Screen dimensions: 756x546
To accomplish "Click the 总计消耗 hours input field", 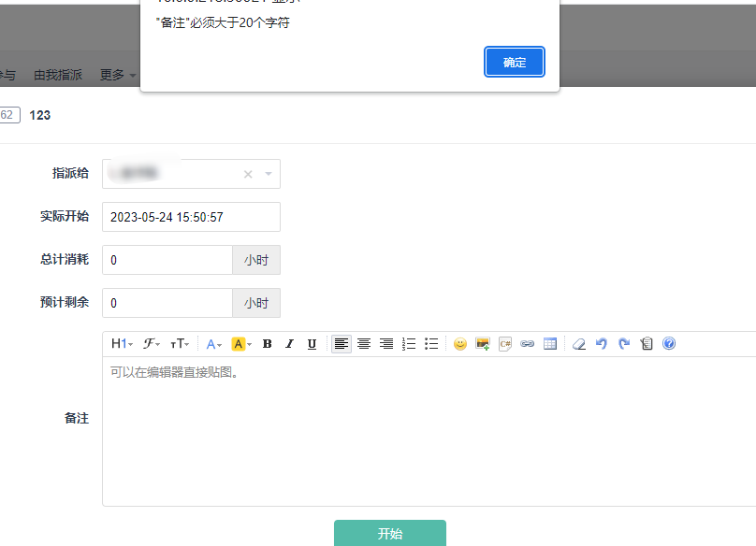I will pos(167,260).
